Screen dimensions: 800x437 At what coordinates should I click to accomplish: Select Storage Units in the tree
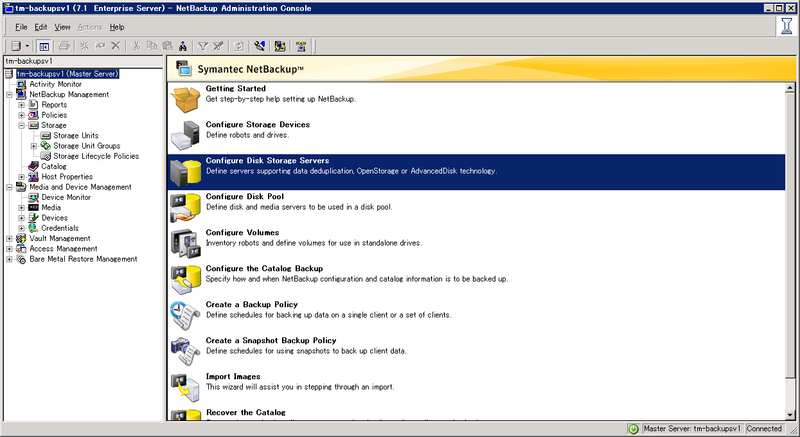pos(76,136)
